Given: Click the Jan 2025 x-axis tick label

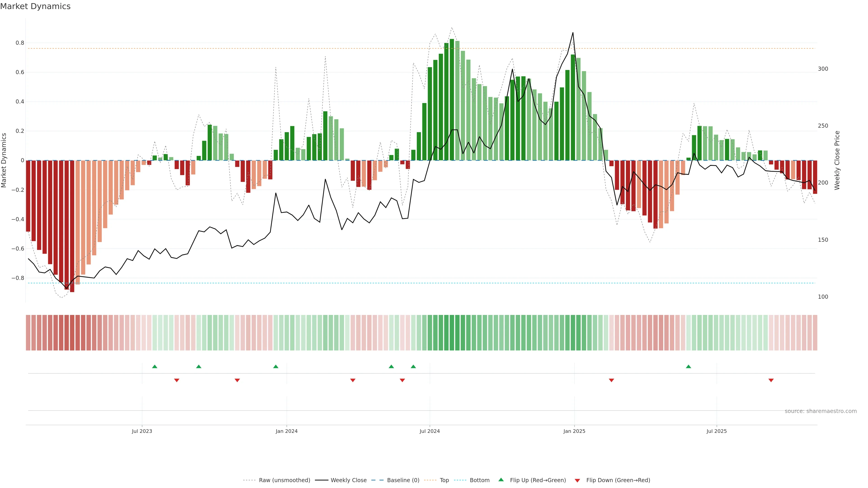Looking at the screenshot, I should click(x=574, y=431).
